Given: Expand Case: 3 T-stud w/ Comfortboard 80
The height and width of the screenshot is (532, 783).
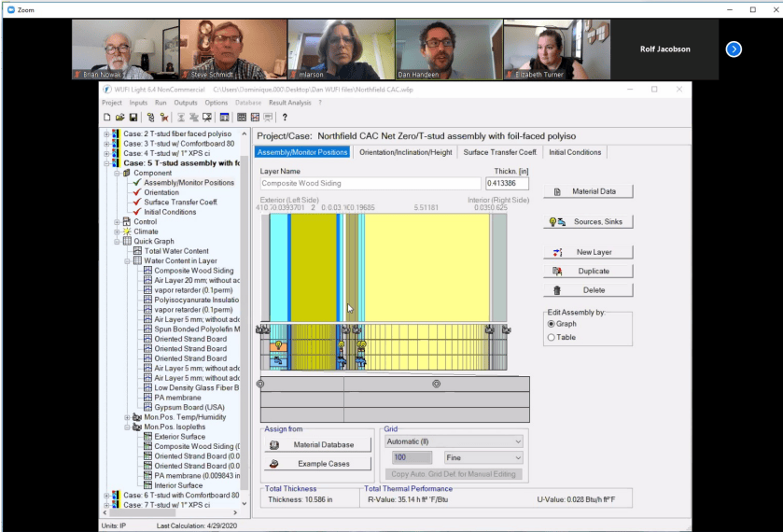Looking at the screenshot, I should coord(106,144).
